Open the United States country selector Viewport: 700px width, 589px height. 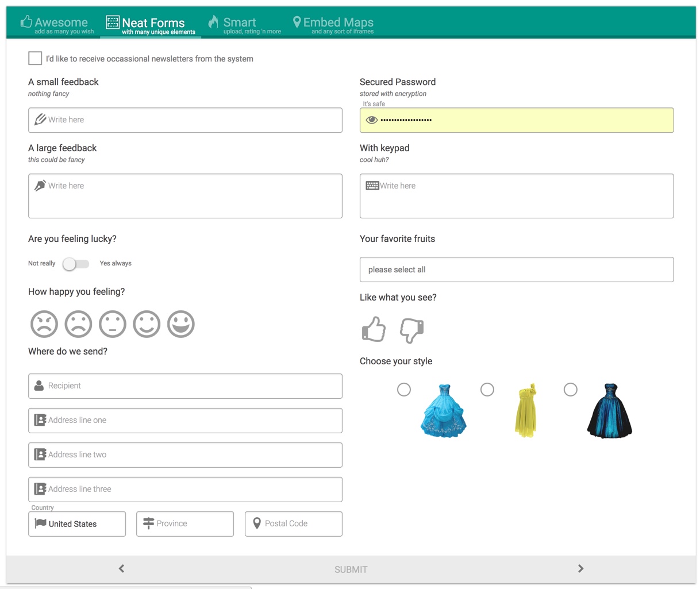pos(77,523)
